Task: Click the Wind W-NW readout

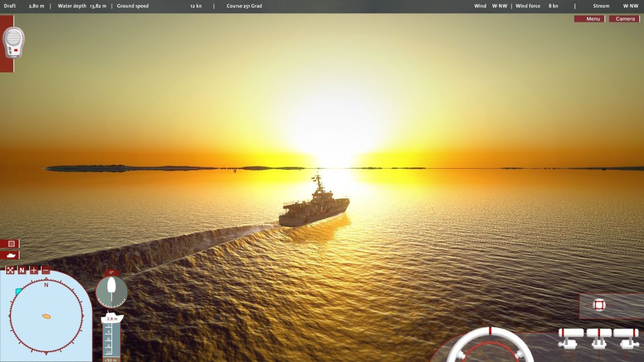Action: tap(491, 6)
